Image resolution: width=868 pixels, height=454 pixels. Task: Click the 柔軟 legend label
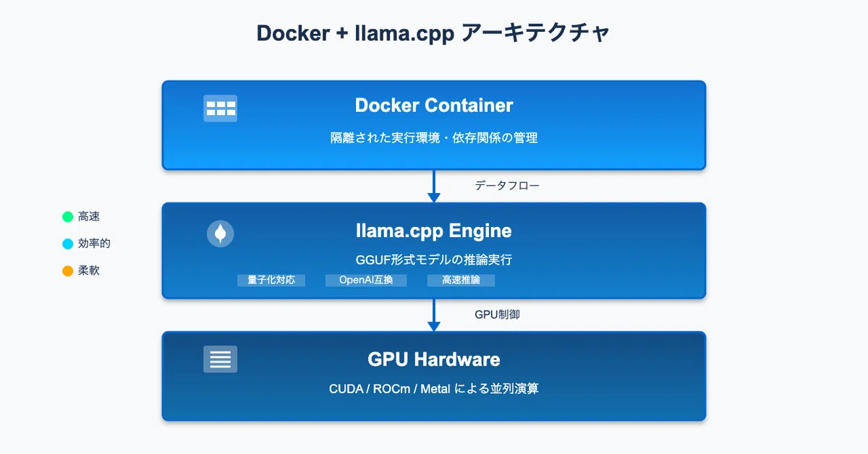click(89, 271)
